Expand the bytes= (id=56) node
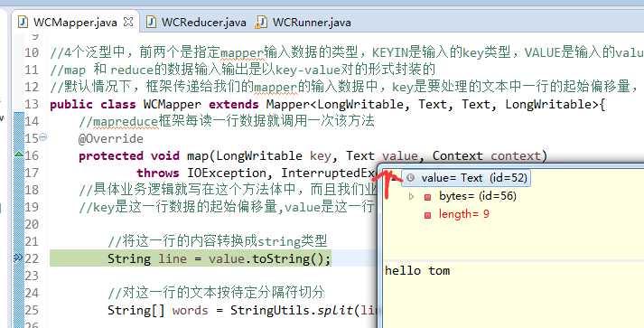The width and height of the screenshot is (644, 328). click(412, 196)
